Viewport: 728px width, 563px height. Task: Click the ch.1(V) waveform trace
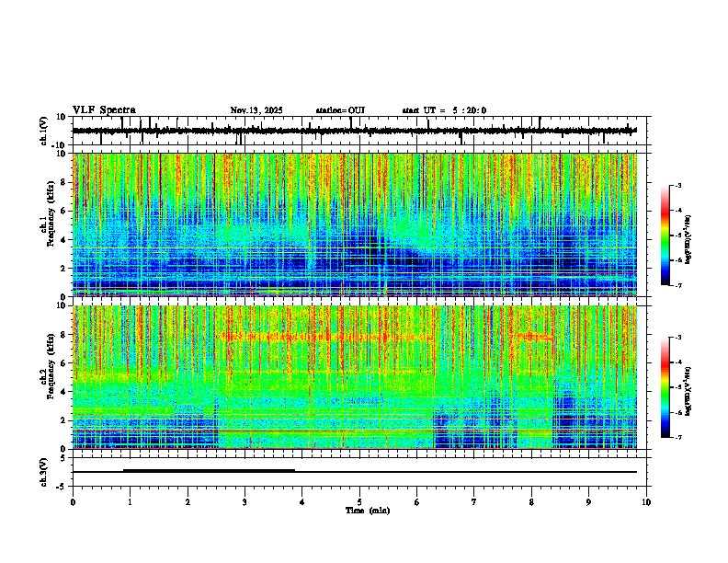coord(355,131)
